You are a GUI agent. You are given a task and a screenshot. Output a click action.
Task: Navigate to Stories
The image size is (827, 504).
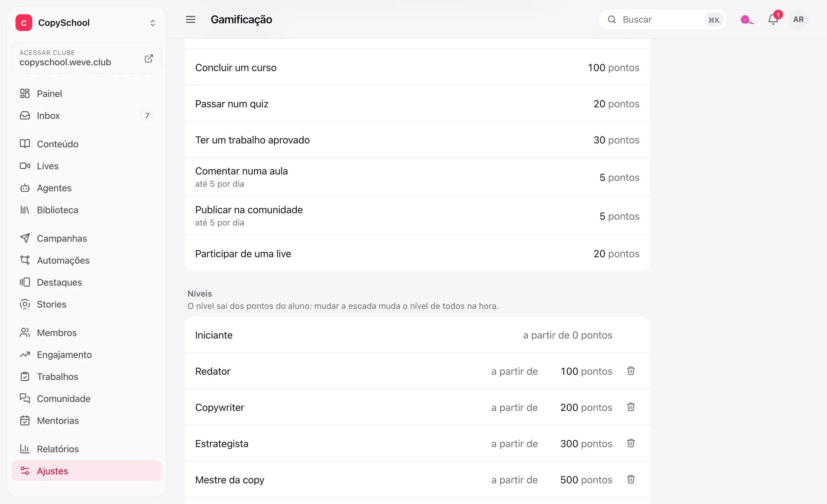click(86, 304)
